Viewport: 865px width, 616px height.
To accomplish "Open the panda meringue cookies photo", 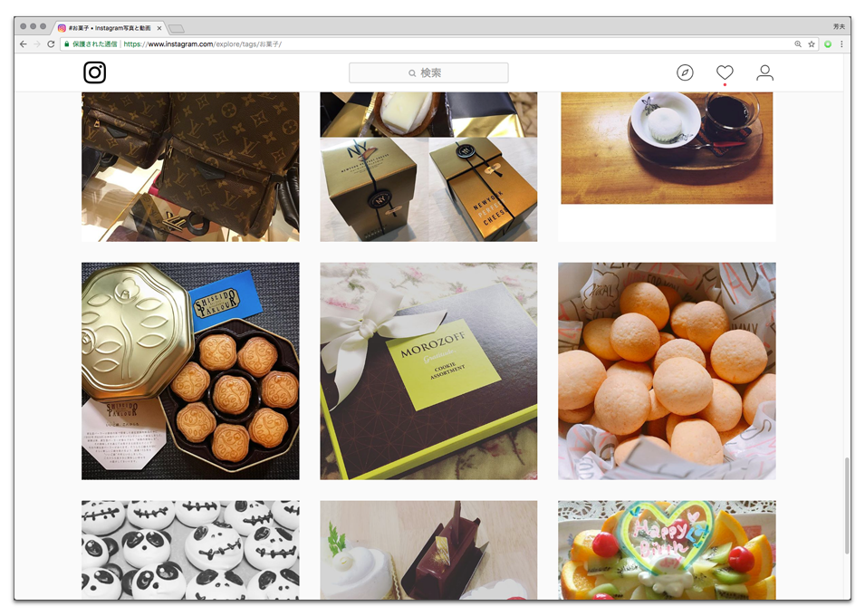I will 190,550.
